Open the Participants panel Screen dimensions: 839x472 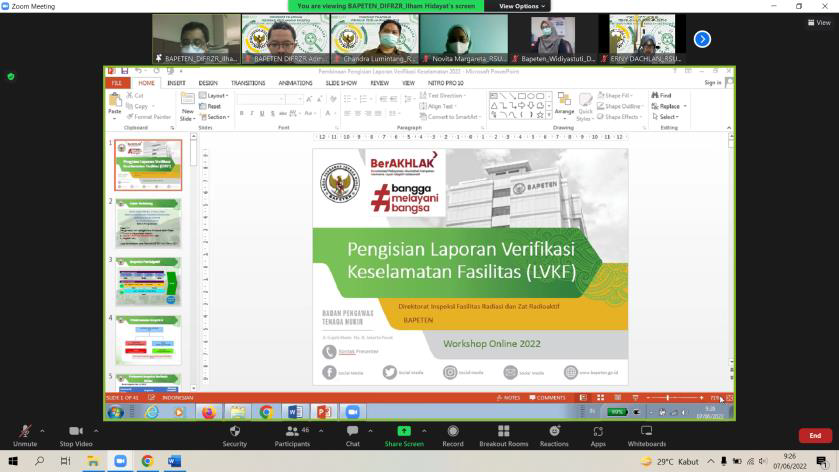click(292, 432)
